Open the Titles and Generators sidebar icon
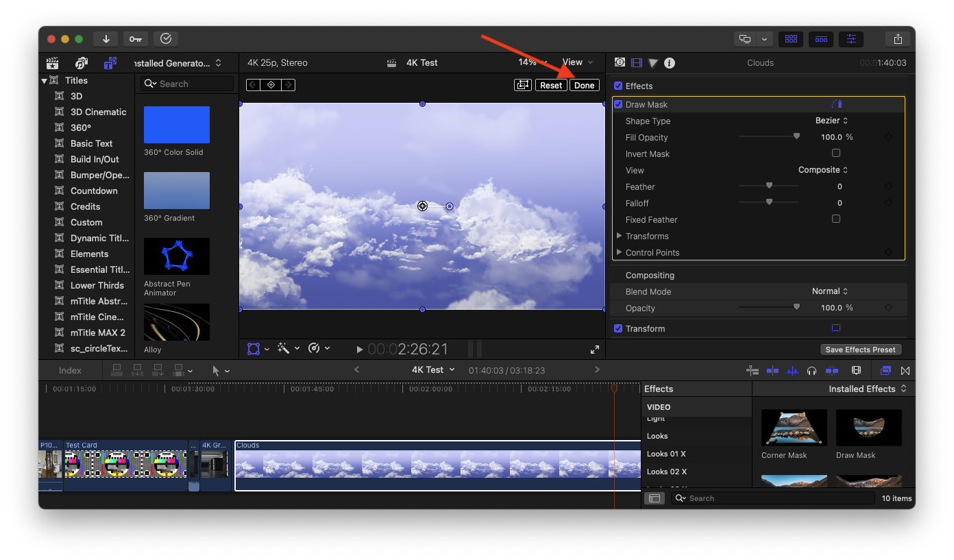Viewport: 954px width, 560px height. pyautogui.click(x=110, y=63)
